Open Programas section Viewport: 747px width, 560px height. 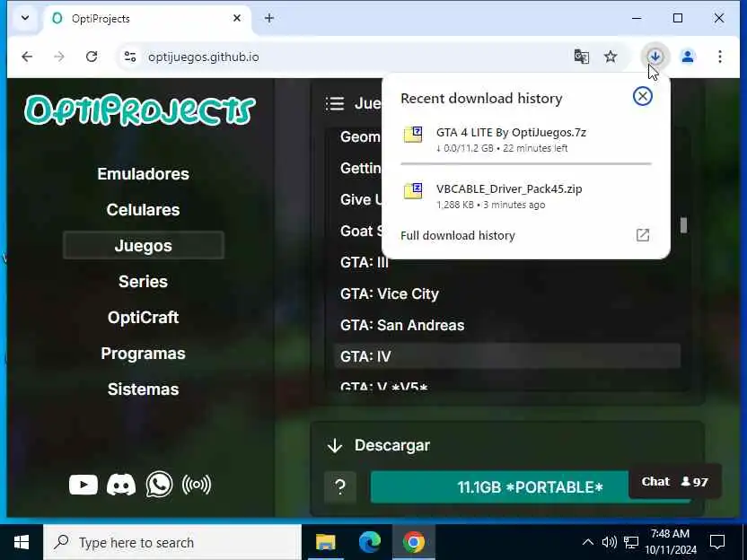point(143,354)
